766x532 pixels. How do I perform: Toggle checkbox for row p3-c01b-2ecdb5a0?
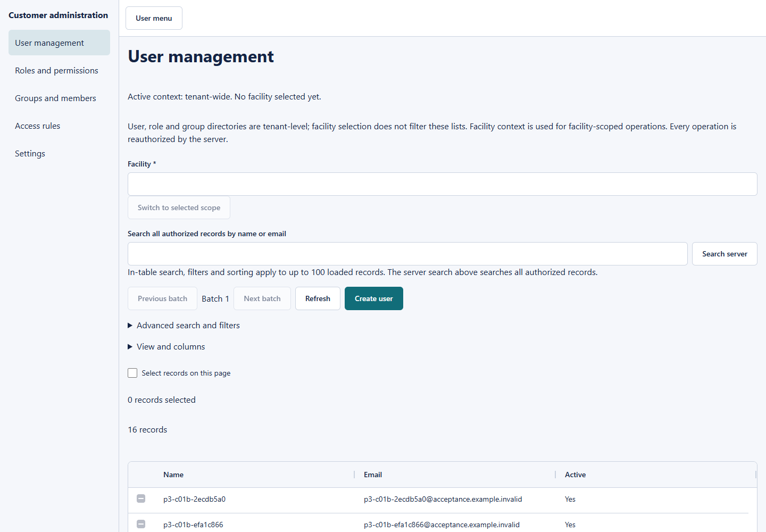[x=141, y=498]
